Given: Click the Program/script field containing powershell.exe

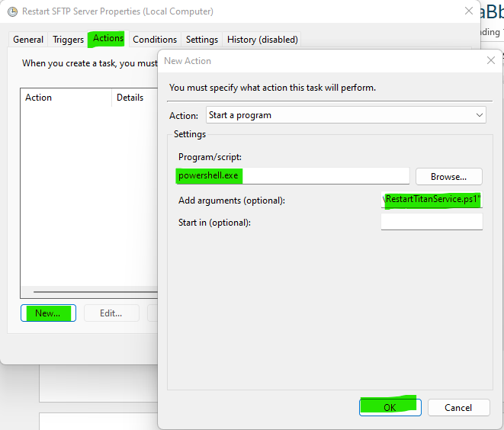Looking at the screenshot, I should click(x=293, y=176).
